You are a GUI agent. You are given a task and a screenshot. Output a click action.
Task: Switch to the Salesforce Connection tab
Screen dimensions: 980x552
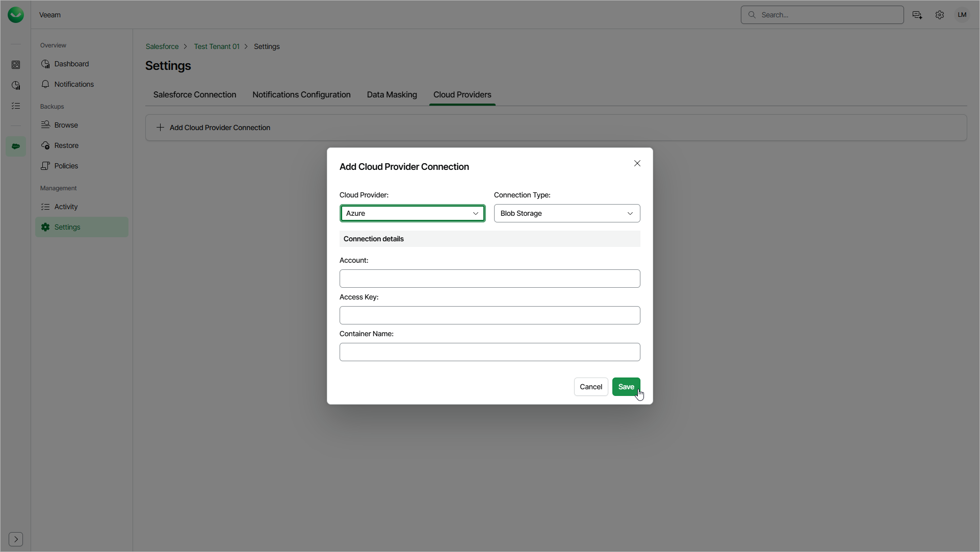coord(195,95)
